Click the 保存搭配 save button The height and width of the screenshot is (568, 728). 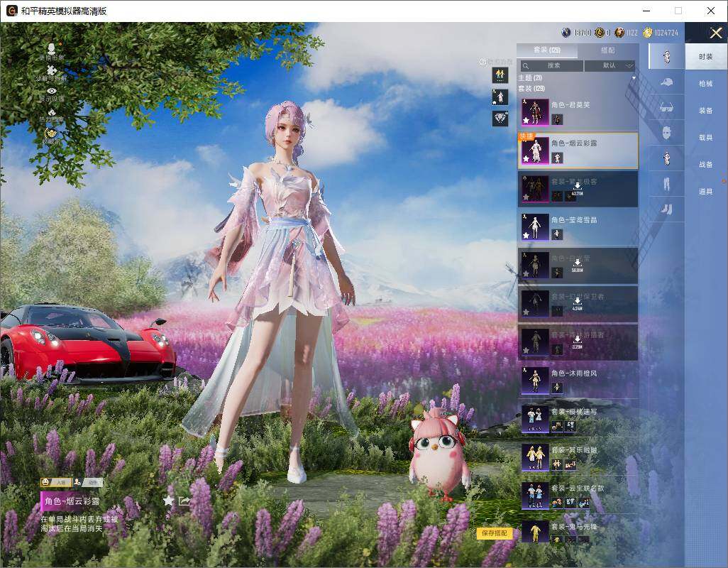[x=495, y=533]
